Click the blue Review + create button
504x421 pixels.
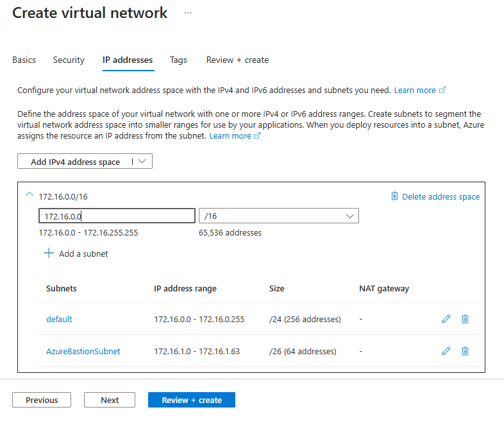point(192,400)
